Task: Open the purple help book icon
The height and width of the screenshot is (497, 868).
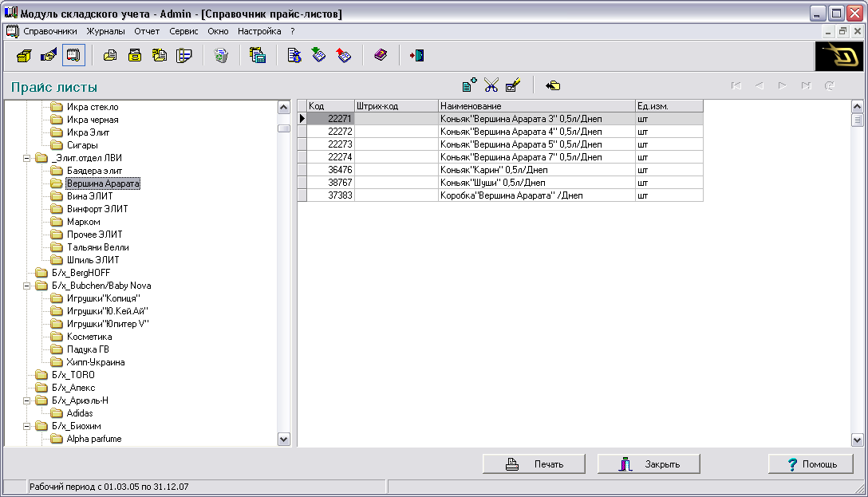Action: [x=381, y=55]
